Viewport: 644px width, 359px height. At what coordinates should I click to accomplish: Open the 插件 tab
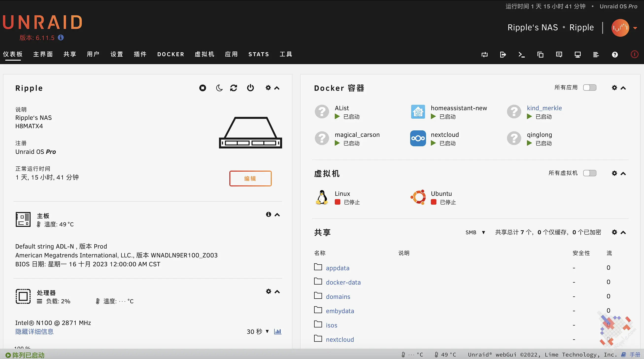pos(140,54)
